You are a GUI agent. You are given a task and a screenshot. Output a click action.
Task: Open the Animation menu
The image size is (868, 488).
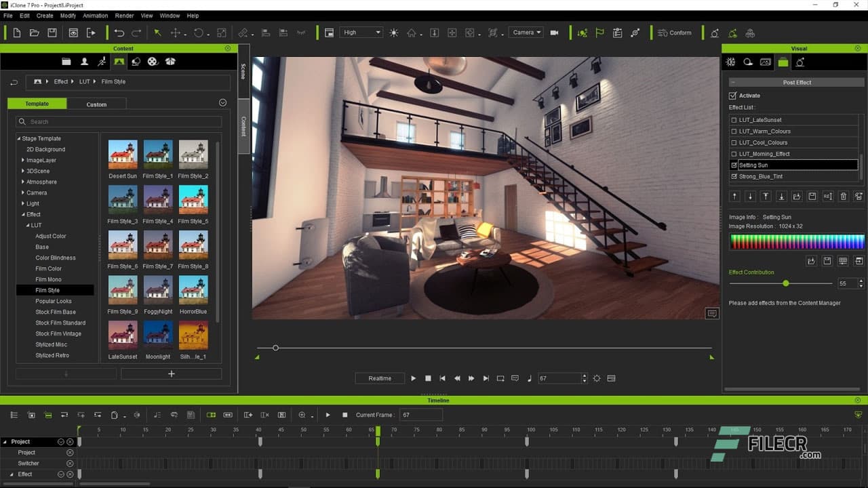[x=95, y=16]
